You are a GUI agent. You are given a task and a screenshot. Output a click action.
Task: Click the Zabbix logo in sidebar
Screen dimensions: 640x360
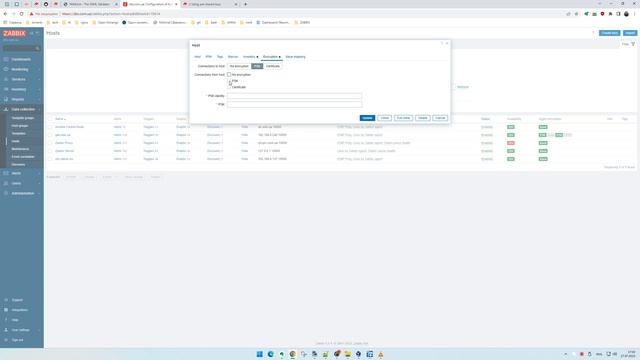[14, 33]
